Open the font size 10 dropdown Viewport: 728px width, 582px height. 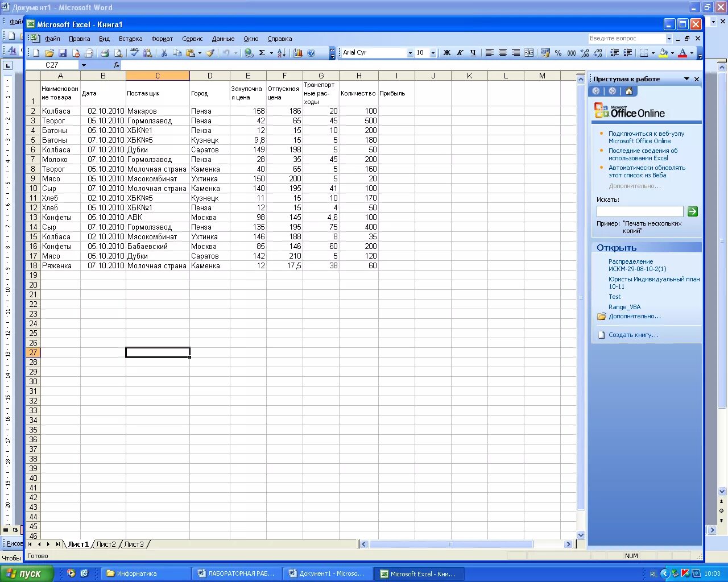433,53
